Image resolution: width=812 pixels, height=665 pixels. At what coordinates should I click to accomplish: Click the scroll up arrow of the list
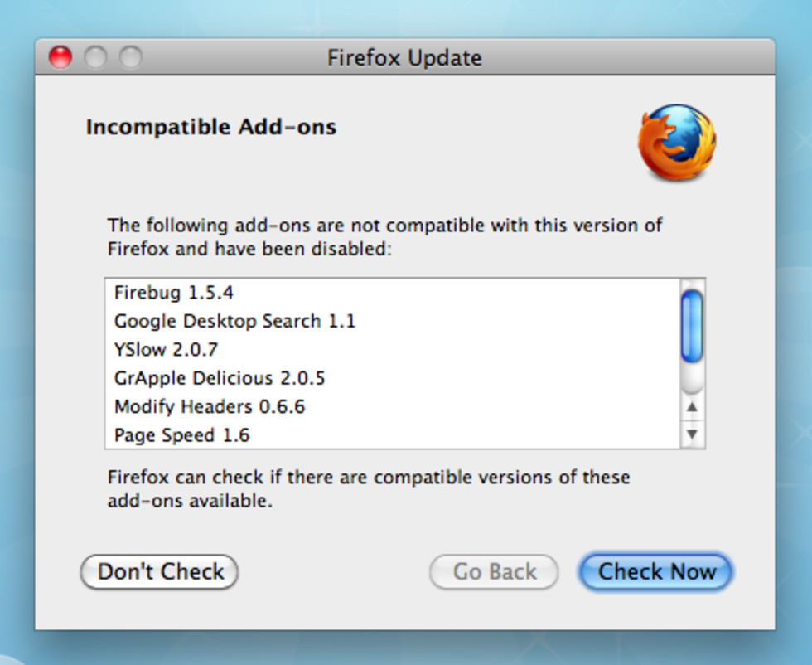point(692,407)
